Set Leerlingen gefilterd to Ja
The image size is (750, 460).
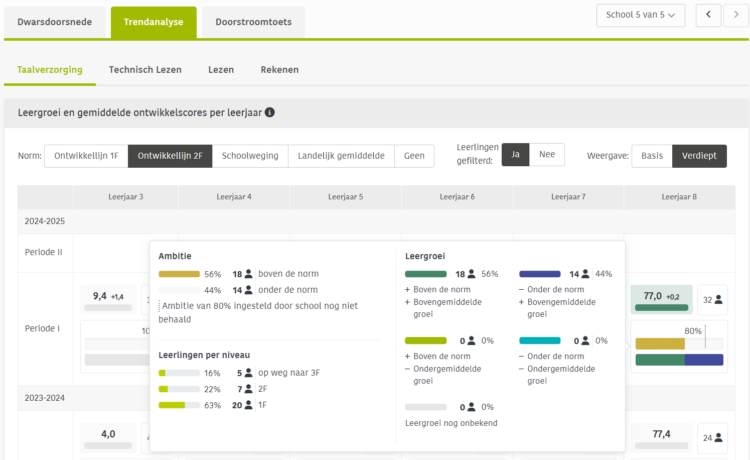point(515,155)
